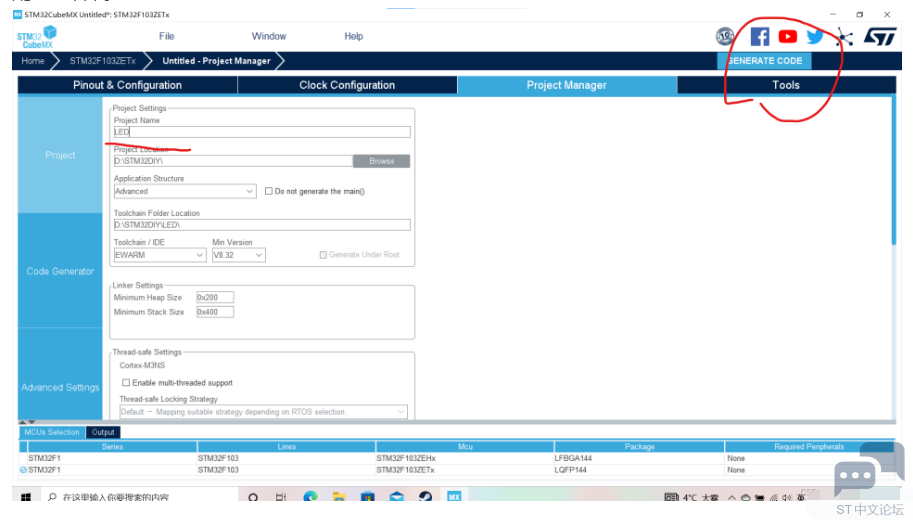Open the Min Version dropdown
The height and width of the screenshot is (525, 913).
[239, 256]
